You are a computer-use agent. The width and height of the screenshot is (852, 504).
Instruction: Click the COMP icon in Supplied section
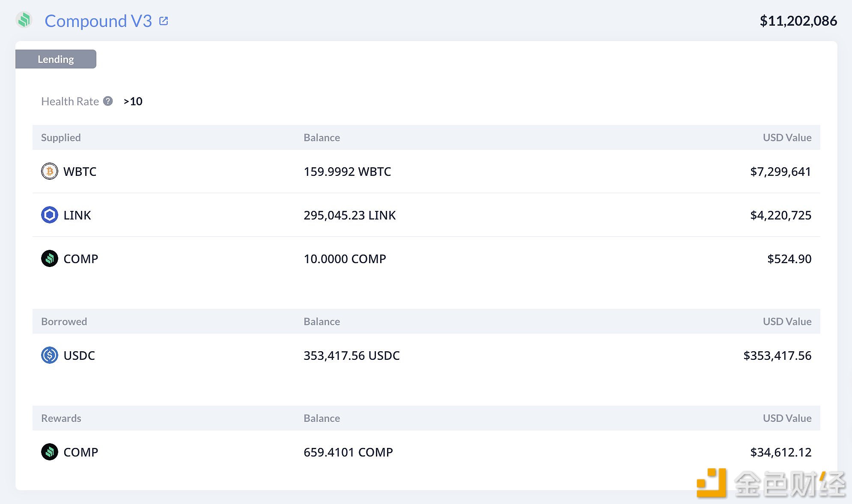[50, 258]
